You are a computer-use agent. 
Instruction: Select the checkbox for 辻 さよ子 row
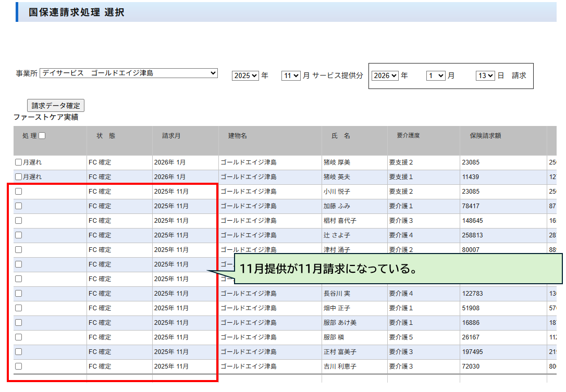pyautogui.click(x=19, y=235)
